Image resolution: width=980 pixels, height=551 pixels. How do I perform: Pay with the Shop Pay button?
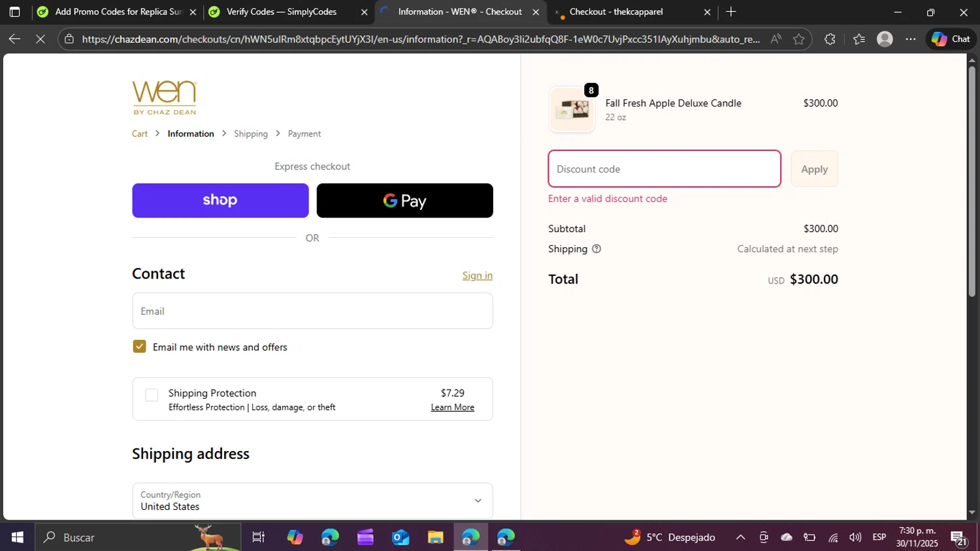click(x=220, y=201)
